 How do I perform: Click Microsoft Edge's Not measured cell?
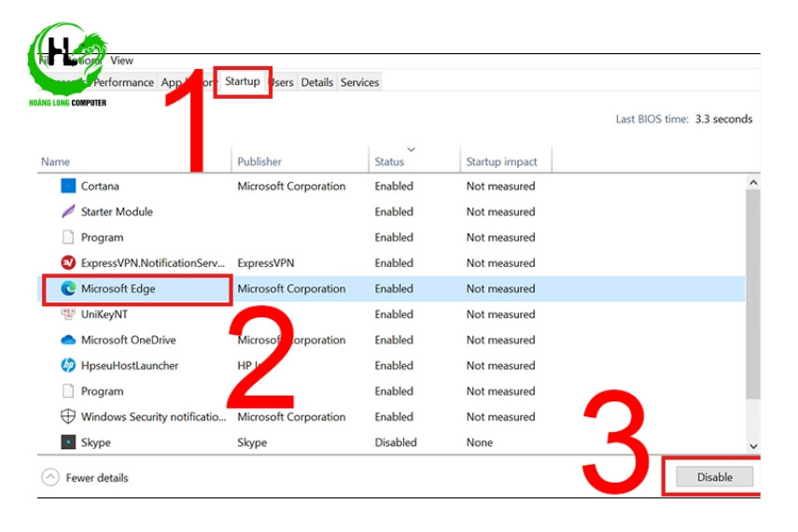pos(501,288)
